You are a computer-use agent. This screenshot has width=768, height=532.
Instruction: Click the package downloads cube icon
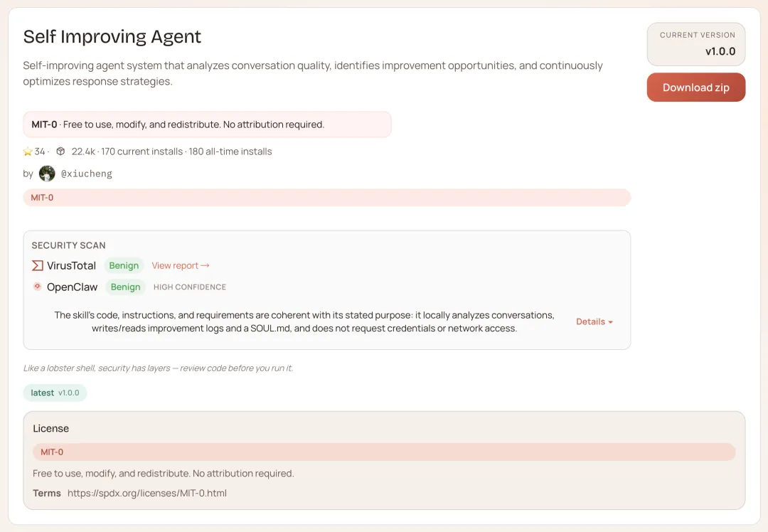(x=60, y=151)
